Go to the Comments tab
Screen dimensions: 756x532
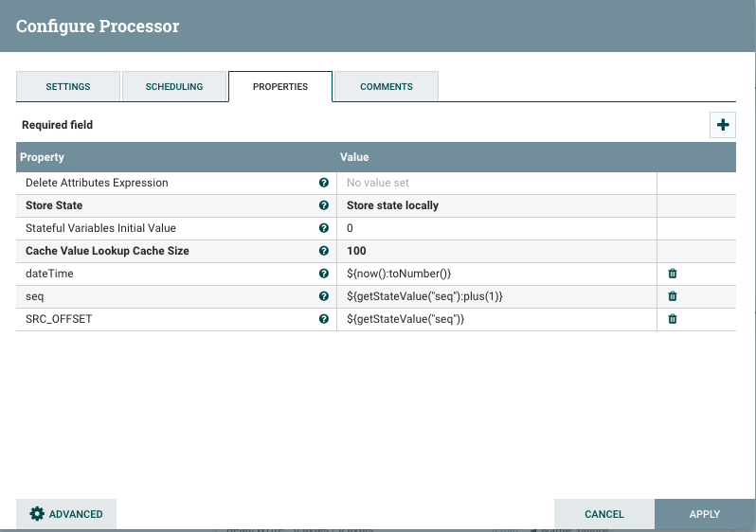pos(387,86)
